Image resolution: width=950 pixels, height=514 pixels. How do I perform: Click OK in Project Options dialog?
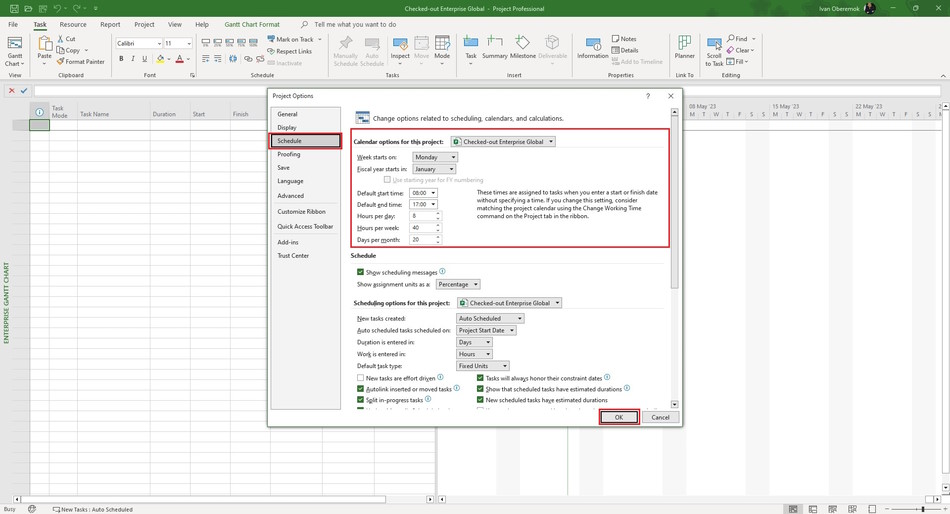pos(619,417)
